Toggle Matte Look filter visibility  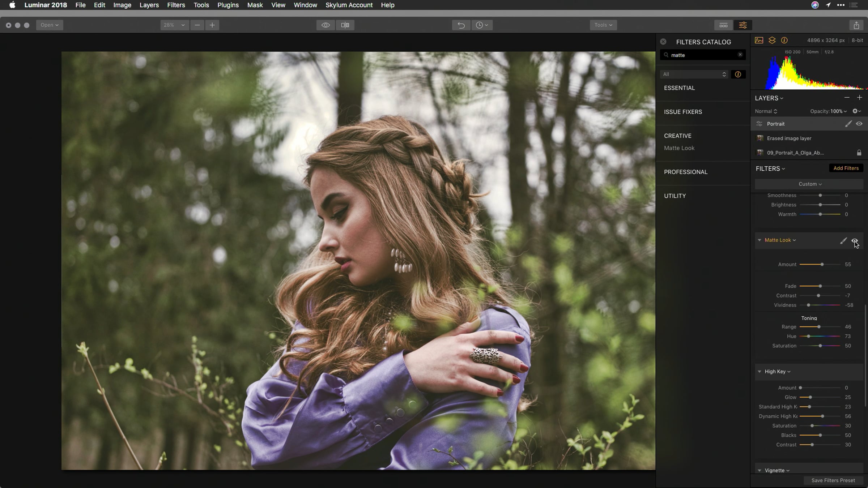(x=854, y=241)
